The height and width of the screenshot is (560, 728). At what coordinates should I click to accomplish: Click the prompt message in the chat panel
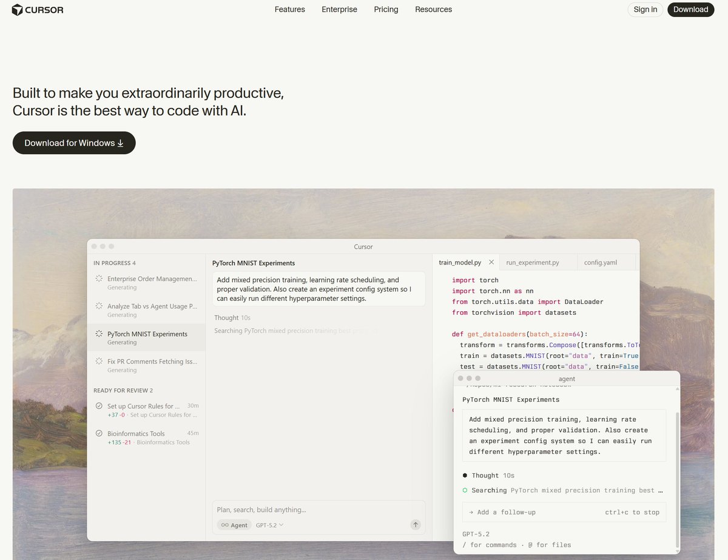click(318, 289)
